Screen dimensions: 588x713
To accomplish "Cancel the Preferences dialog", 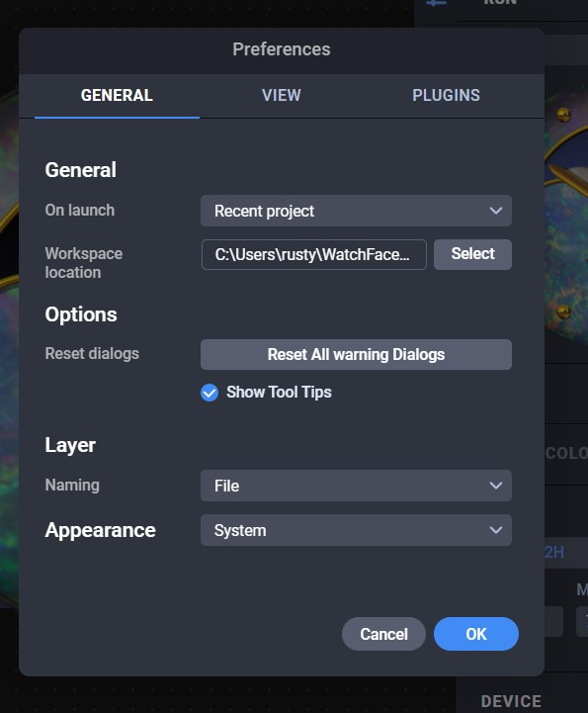I will coord(383,634).
